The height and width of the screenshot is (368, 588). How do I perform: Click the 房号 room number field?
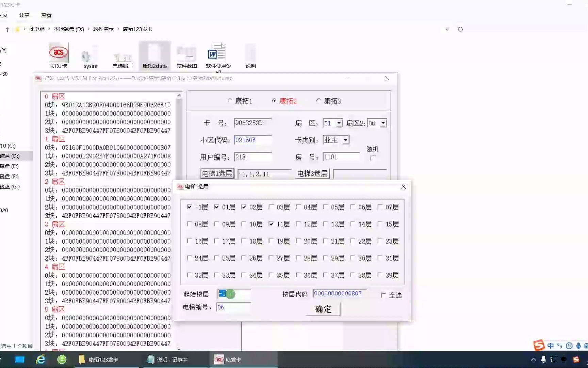pyautogui.click(x=341, y=157)
